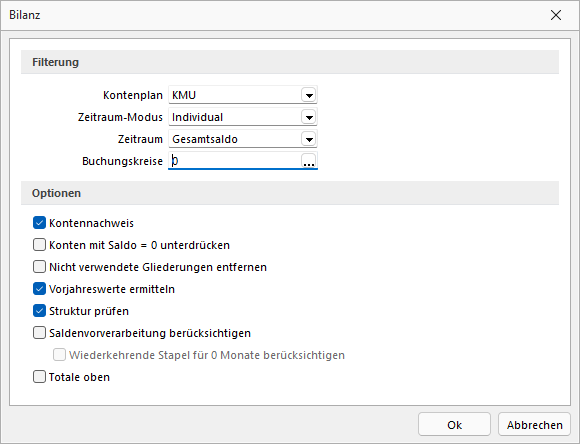Enable the Totale oben option

coord(39,377)
